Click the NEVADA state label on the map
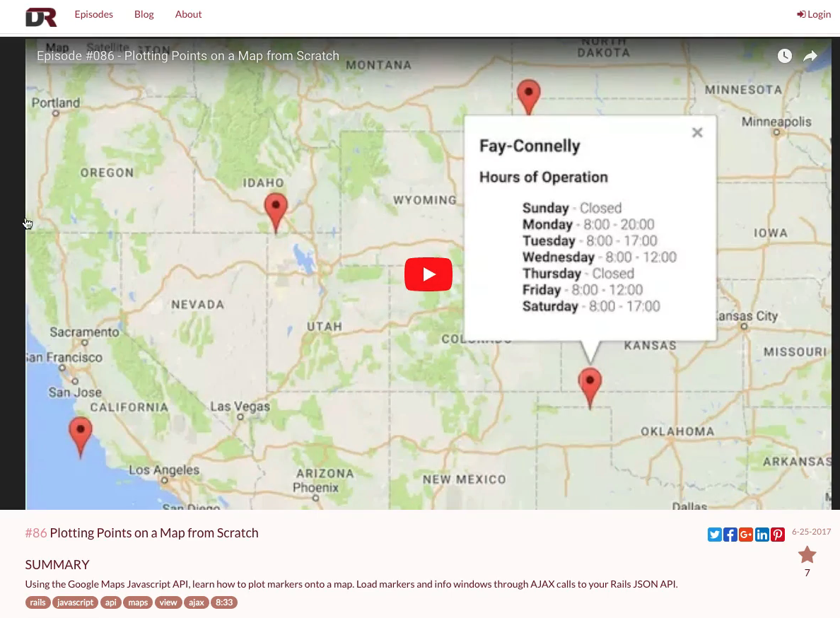 click(x=198, y=305)
